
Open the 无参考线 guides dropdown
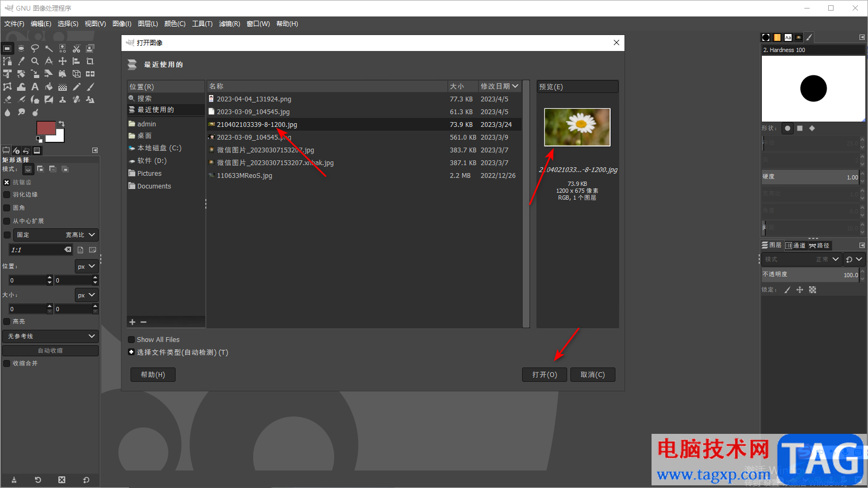[x=50, y=336]
